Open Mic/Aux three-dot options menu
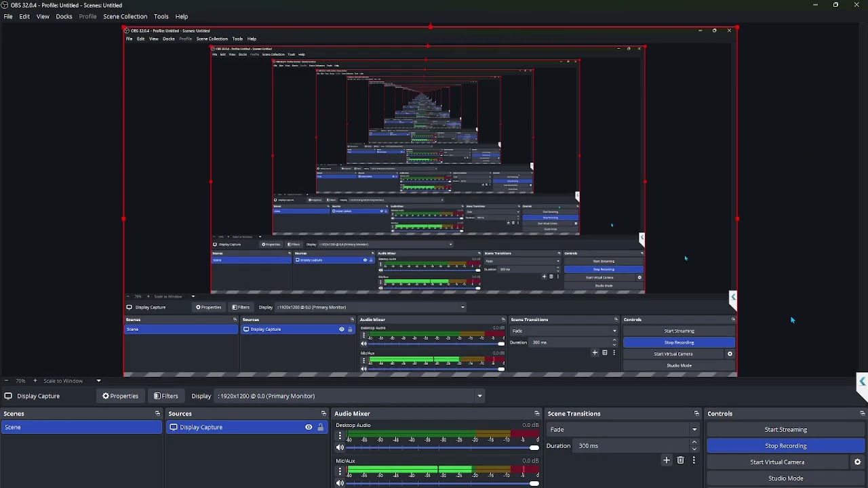The height and width of the screenshot is (488, 868). pyautogui.click(x=340, y=471)
